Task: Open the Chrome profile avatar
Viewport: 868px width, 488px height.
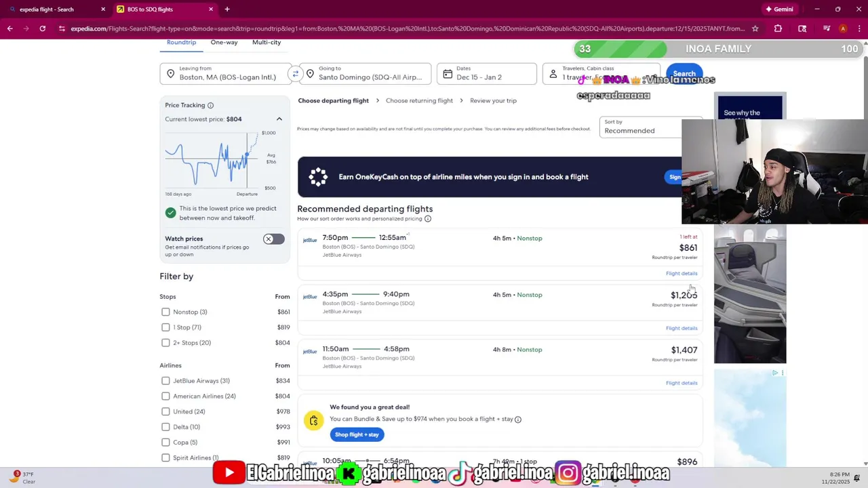Action: 843,28
